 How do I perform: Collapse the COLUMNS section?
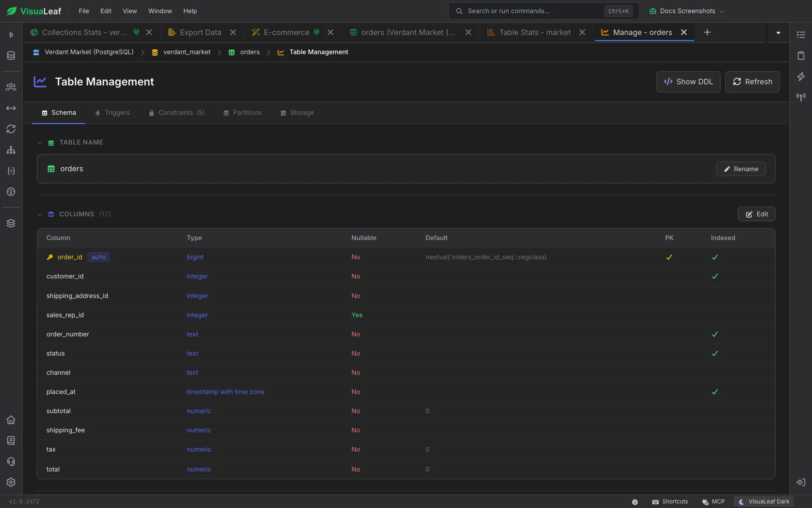(40, 214)
